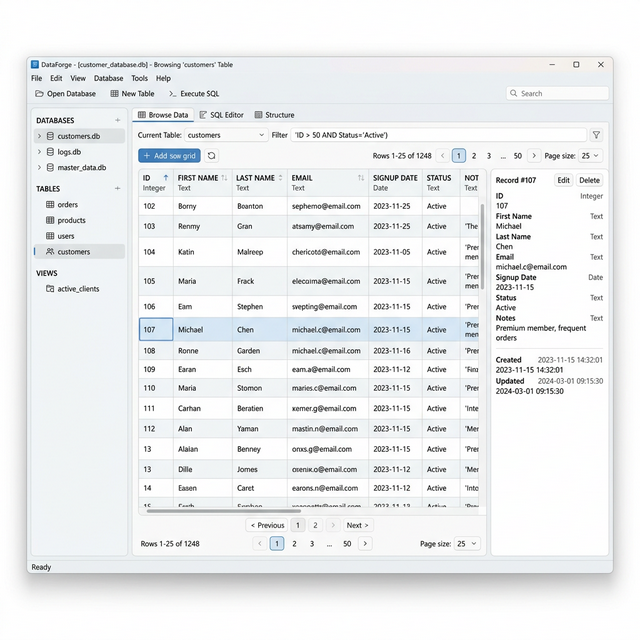Sort by ID column arrow
This screenshot has height=640, width=640.
coord(166,178)
